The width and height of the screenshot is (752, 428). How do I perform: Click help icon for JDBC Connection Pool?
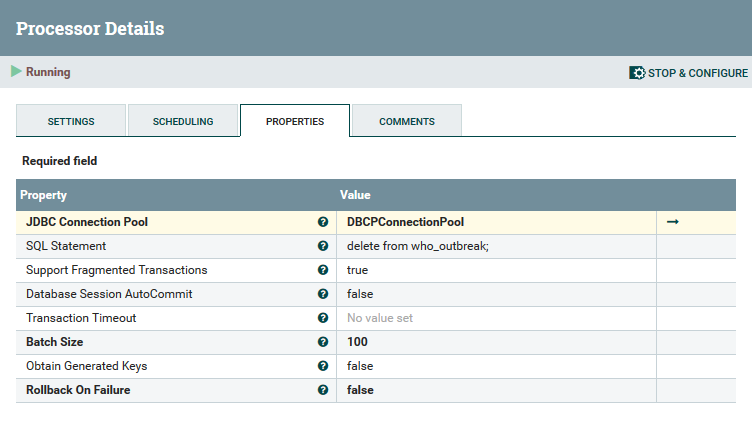tap(323, 222)
